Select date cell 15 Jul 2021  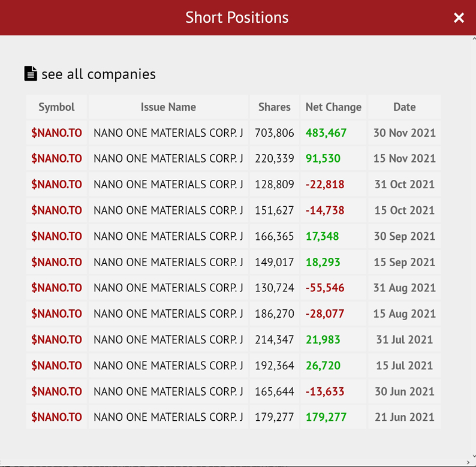click(x=404, y=365)
